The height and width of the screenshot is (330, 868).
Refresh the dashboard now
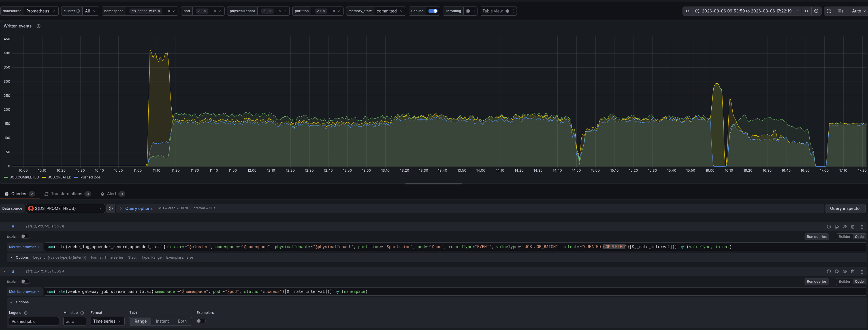coord(829,11)
